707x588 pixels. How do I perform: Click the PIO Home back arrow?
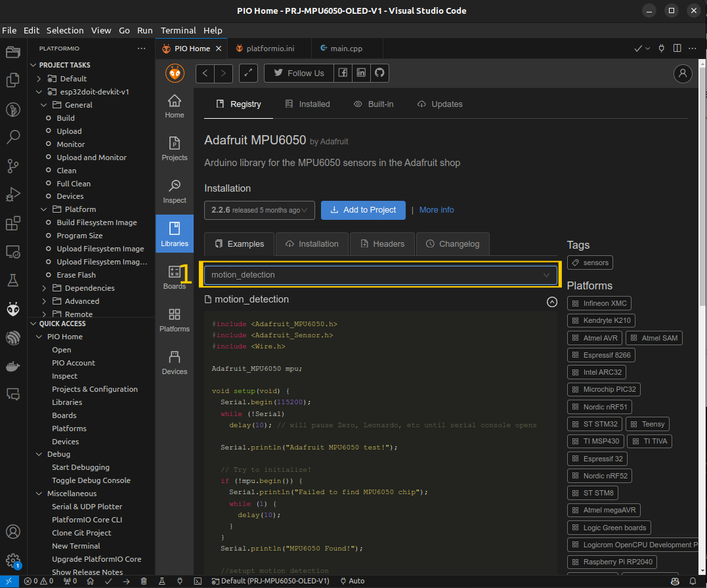(x=205, y=73)
